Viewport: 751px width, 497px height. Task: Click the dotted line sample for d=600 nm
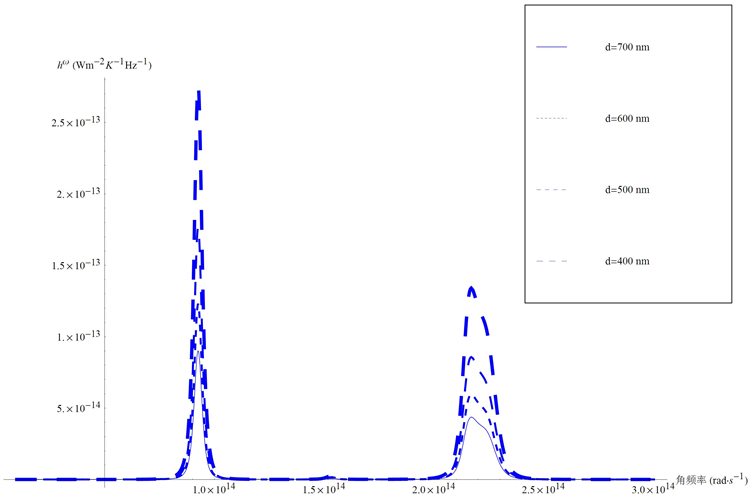coord(552,118)
